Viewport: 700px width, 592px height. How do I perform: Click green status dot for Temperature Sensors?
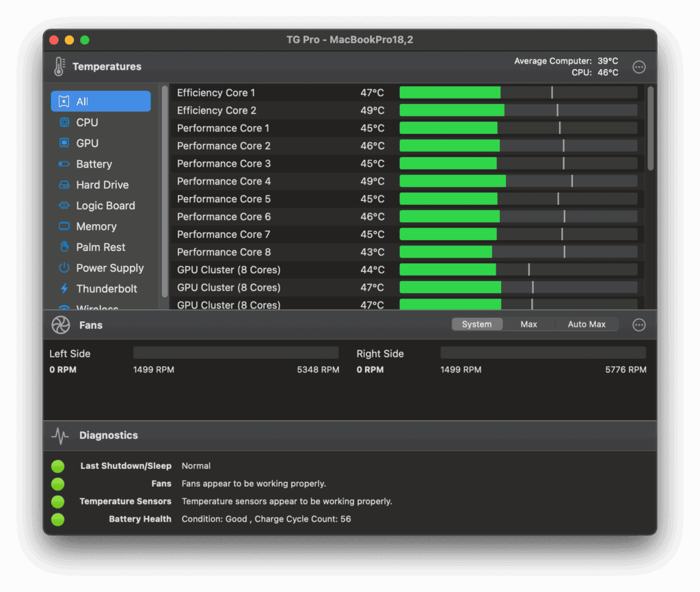pyautogui.click(x=57, y=502)
